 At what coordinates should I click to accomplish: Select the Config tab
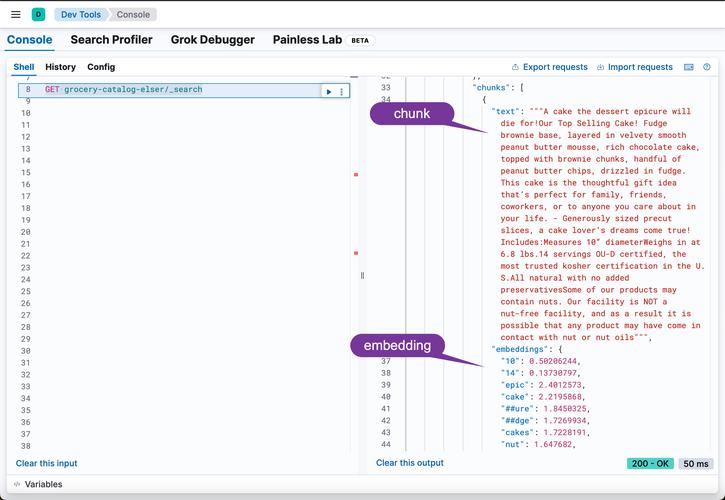[x=101, y=67]
